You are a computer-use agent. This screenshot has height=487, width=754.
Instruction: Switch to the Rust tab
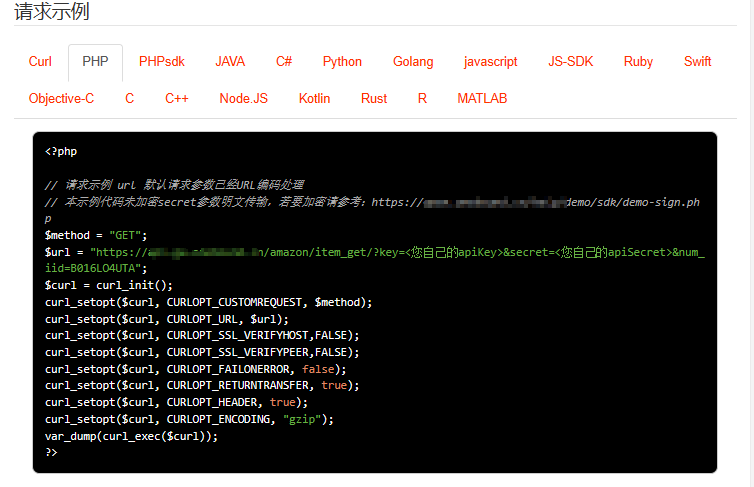(374, 99)
